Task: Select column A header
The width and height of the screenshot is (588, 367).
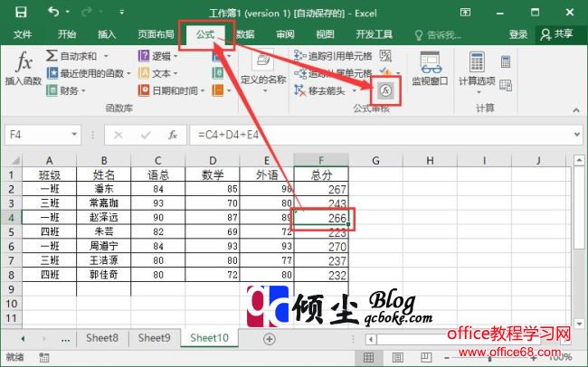Action: [x=50, y=160]
